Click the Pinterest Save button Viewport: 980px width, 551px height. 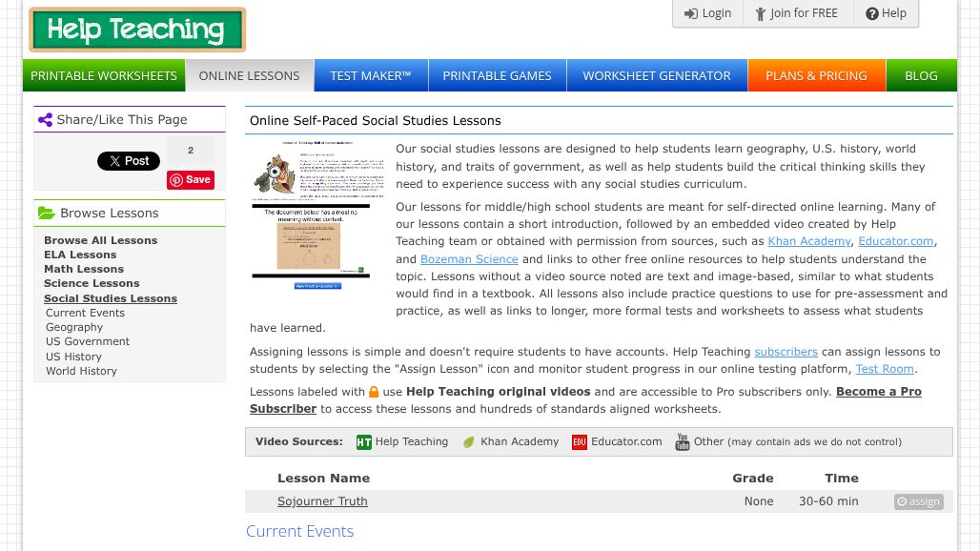pos(191,179)
